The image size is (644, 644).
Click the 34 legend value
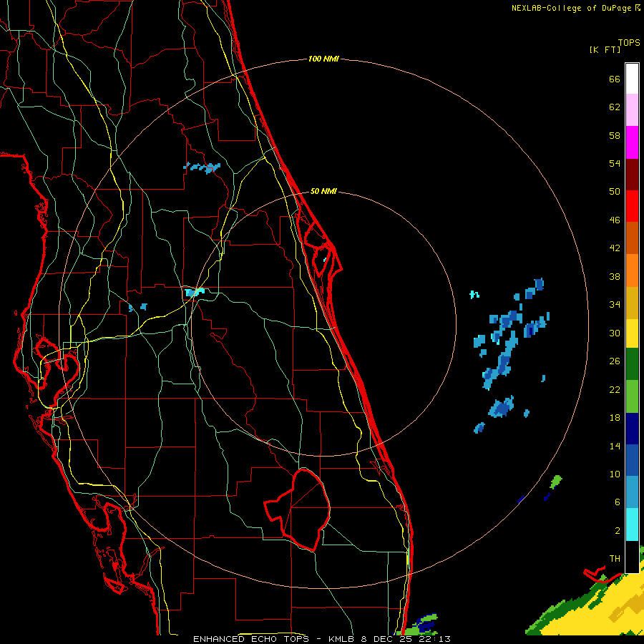pyautogui.click(x=615, y=305)
